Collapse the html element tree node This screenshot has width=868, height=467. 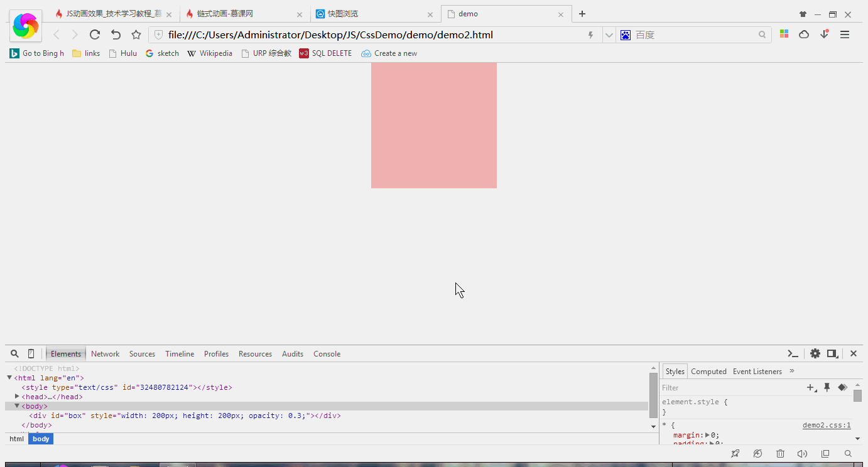pyautogui.click(x=9, y=377)
